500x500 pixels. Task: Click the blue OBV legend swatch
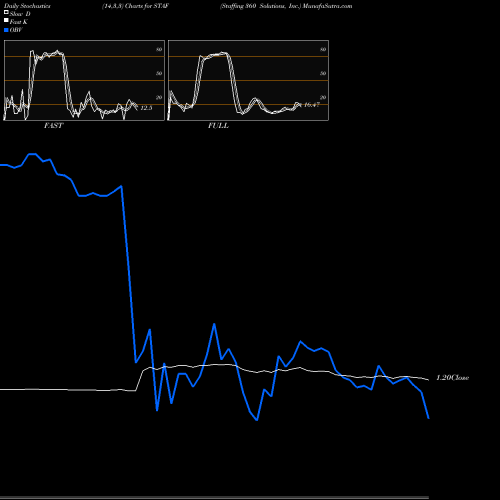pos(6,30)
